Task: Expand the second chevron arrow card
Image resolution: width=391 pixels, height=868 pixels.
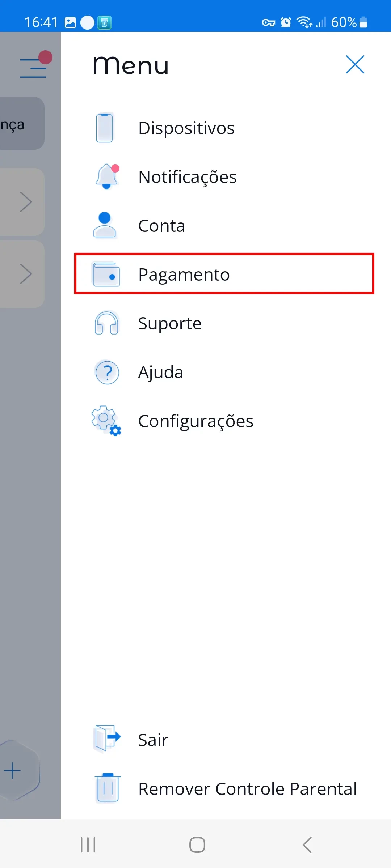Action: (25, 274)
